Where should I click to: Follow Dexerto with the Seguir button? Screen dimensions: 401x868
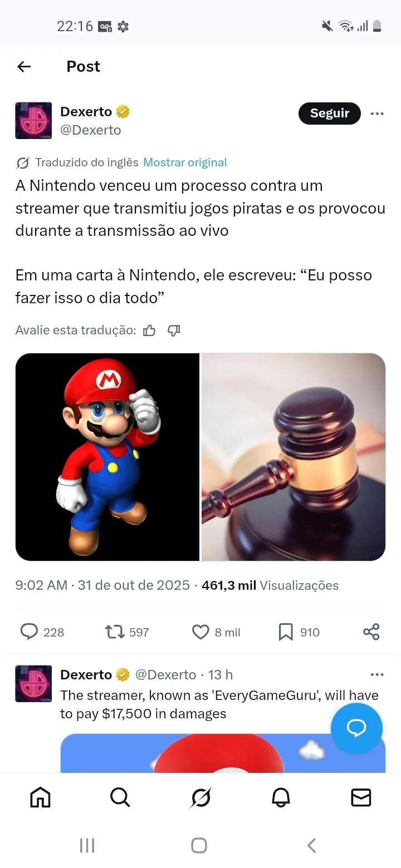click(330, 114)
